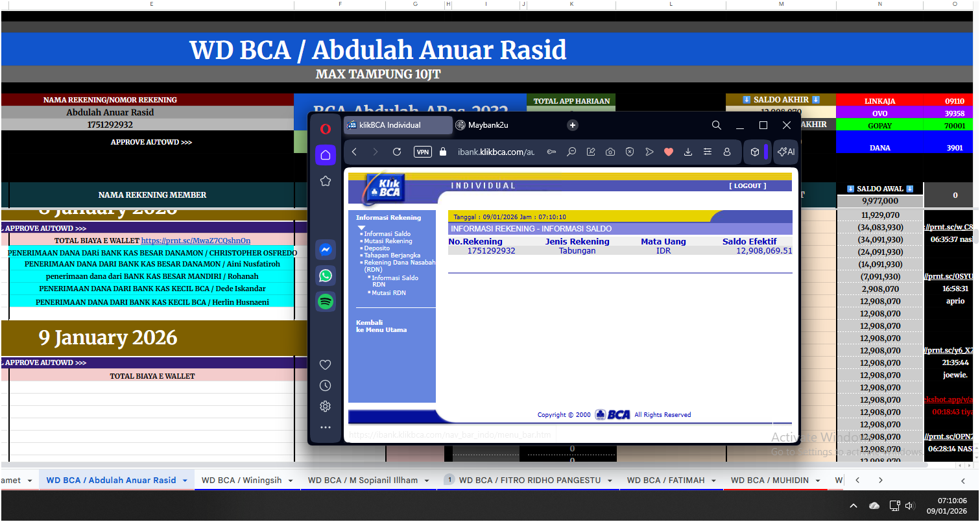Show hidden system tray icons chevron

[854, 506]
